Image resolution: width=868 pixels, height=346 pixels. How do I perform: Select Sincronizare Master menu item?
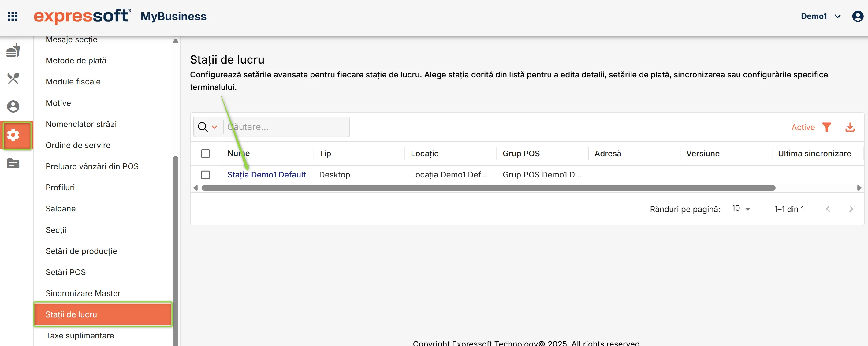click(x=83, y=293)
